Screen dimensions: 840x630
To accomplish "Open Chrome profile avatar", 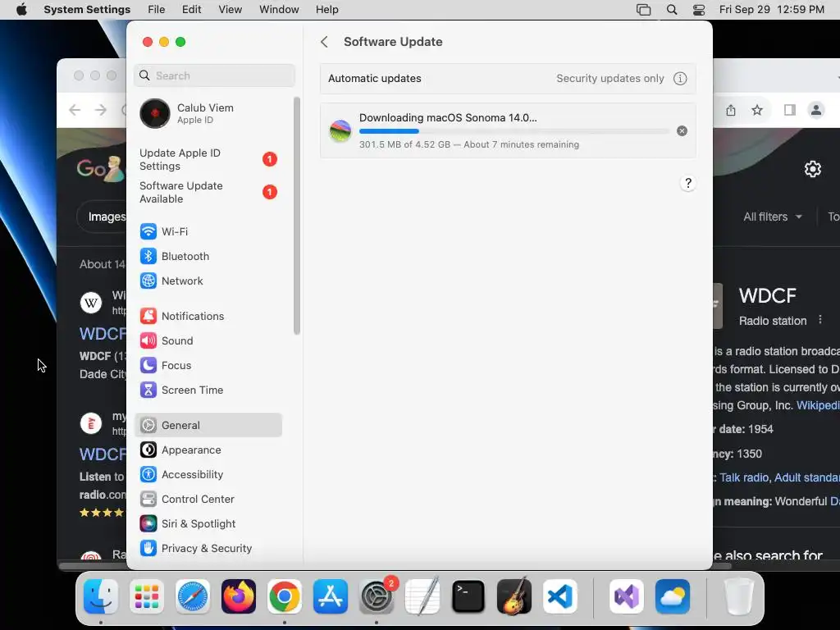I will [x=816, y=111].
